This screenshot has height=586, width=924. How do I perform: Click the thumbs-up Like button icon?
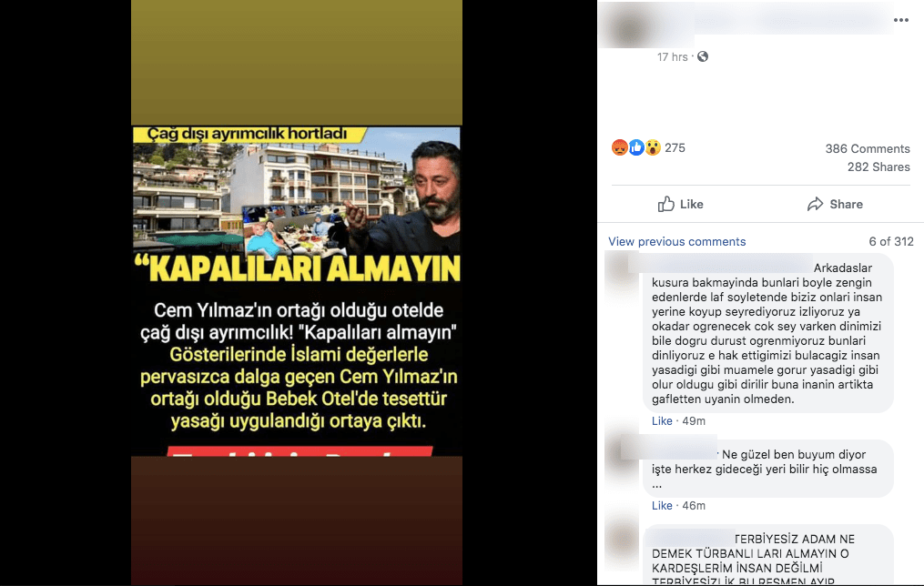(x=665, y=204)
